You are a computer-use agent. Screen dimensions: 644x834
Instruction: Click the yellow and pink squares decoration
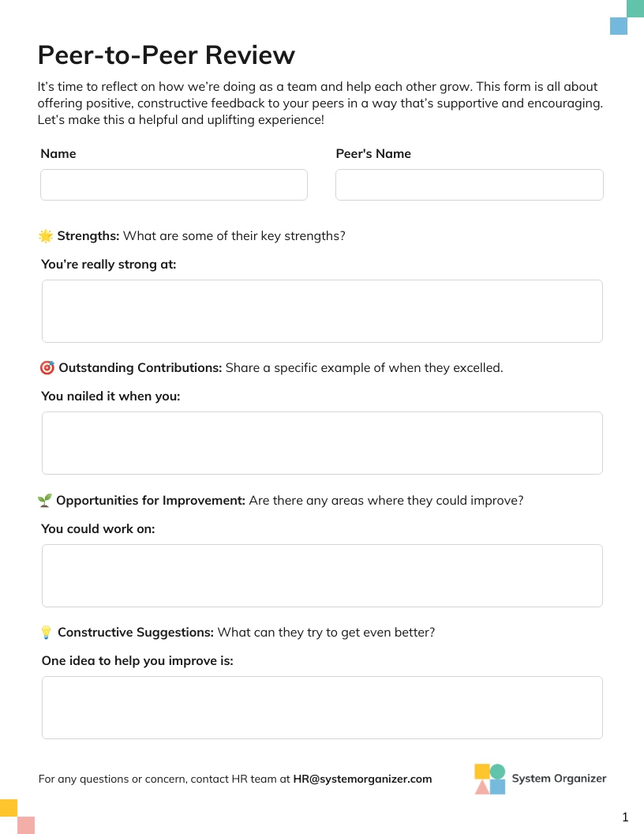pos(17,817)
